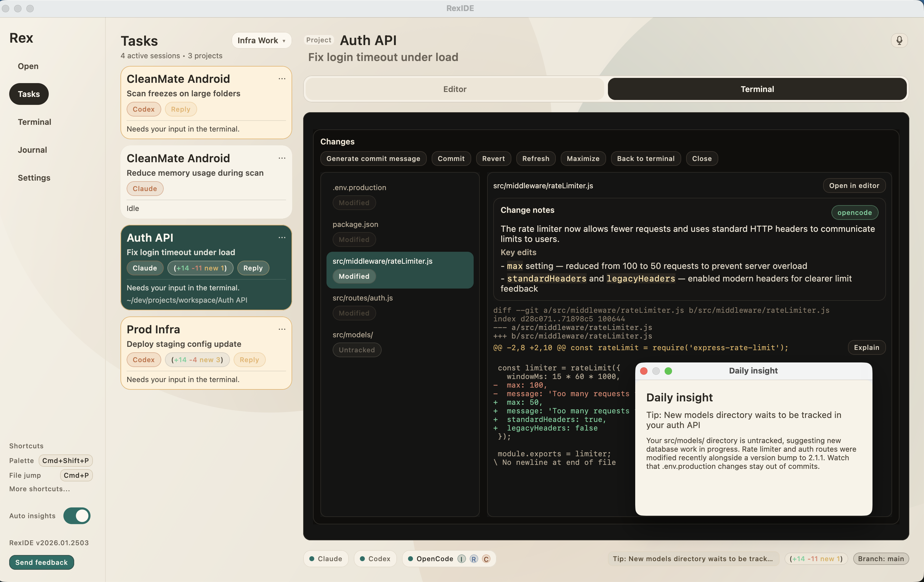
Task: Click the Generate commit message button
Action: [x=373, y=158]
